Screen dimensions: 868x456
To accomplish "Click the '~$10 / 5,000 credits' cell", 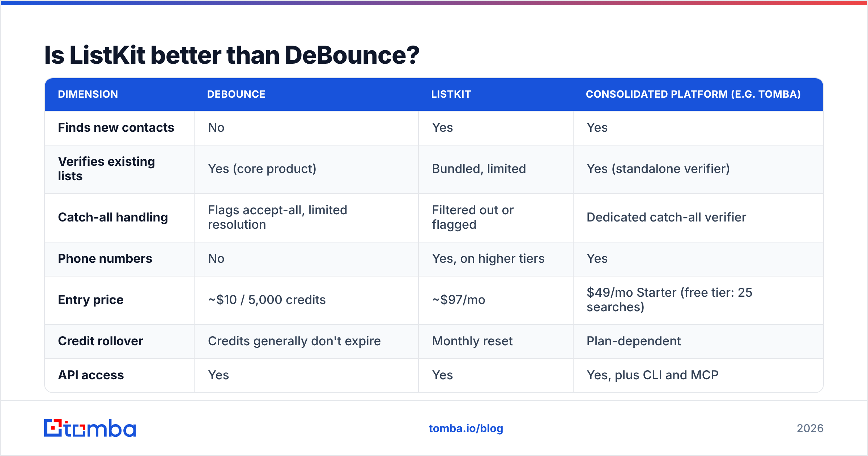I will [267, 300].
